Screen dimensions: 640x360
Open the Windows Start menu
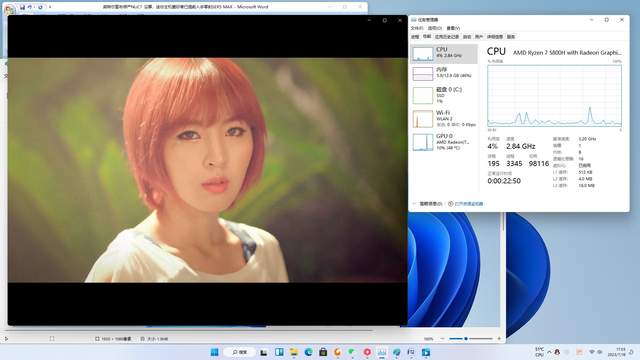(x=214, y=352)
